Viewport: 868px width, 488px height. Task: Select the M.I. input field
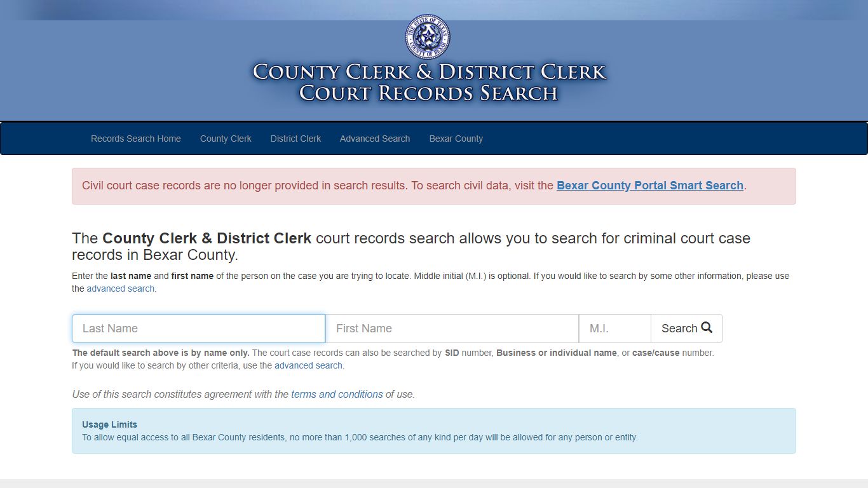tap(614, 329)
